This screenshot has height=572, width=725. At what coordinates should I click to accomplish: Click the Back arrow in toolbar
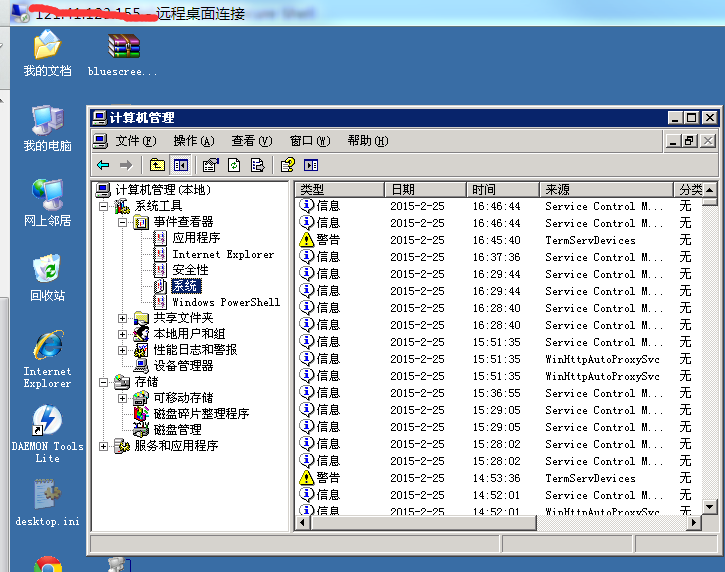point(103,165)
